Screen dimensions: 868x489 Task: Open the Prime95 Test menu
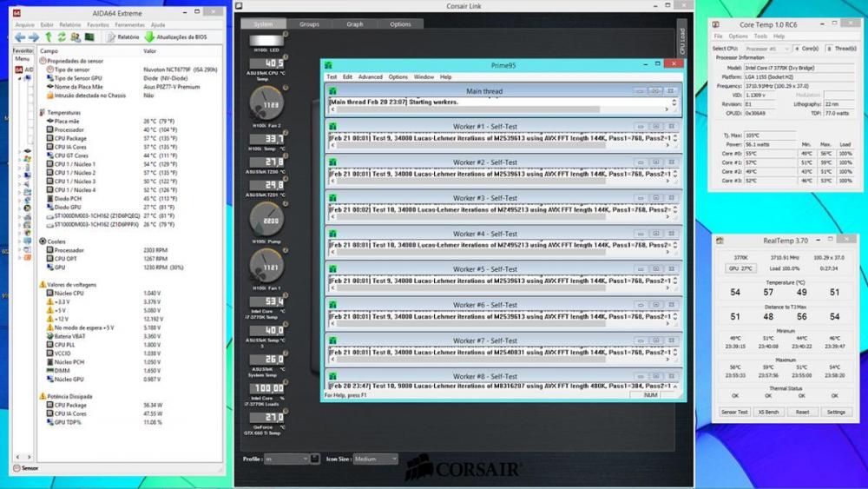tap(332, 77)
